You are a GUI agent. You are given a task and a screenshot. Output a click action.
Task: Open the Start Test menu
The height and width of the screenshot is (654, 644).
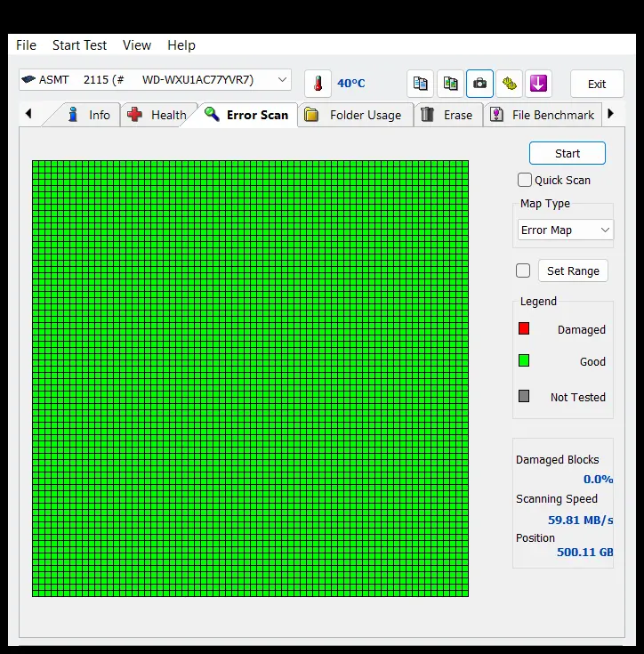point(80,45)
